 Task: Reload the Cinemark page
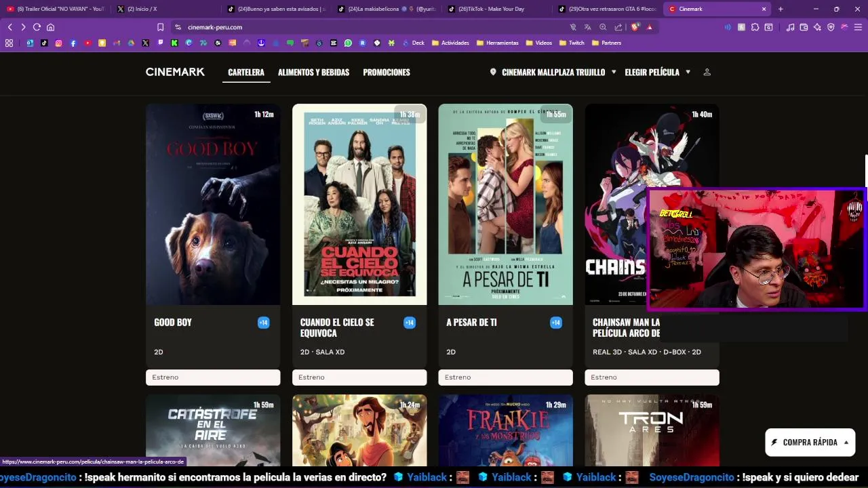coord(37,27)
